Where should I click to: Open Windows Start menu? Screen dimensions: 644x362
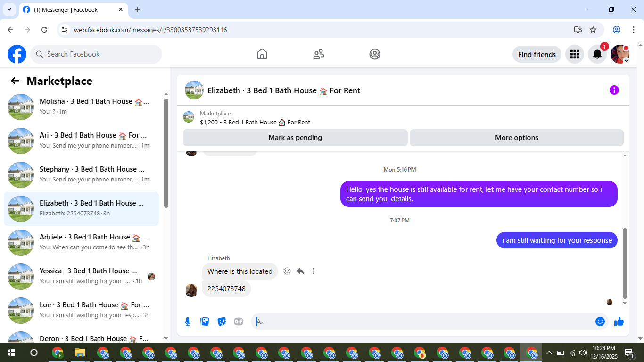pos(11,353)
